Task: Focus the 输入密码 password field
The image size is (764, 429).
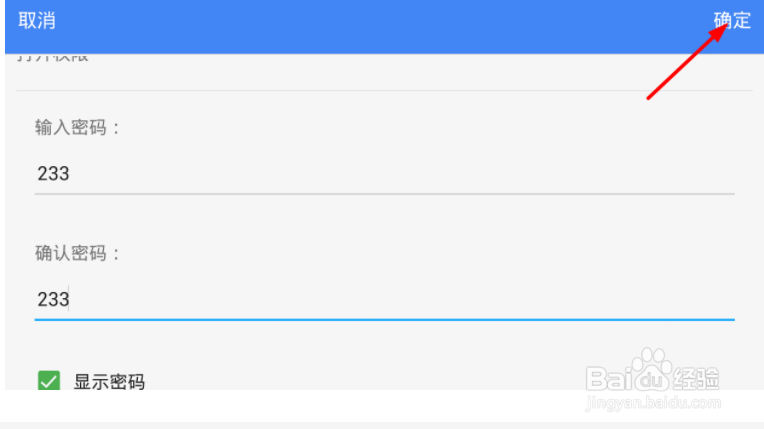Action: (384, 174)
